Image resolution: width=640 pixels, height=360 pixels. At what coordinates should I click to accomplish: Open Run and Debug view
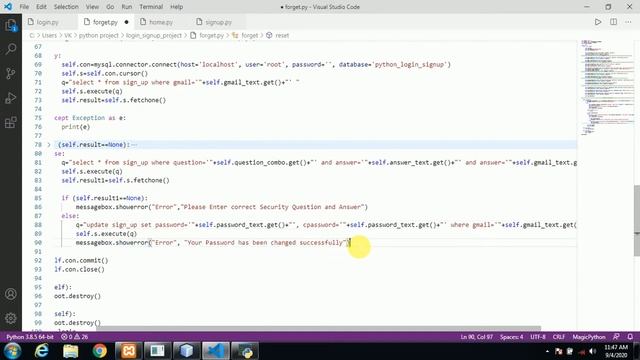pos(11,98)
